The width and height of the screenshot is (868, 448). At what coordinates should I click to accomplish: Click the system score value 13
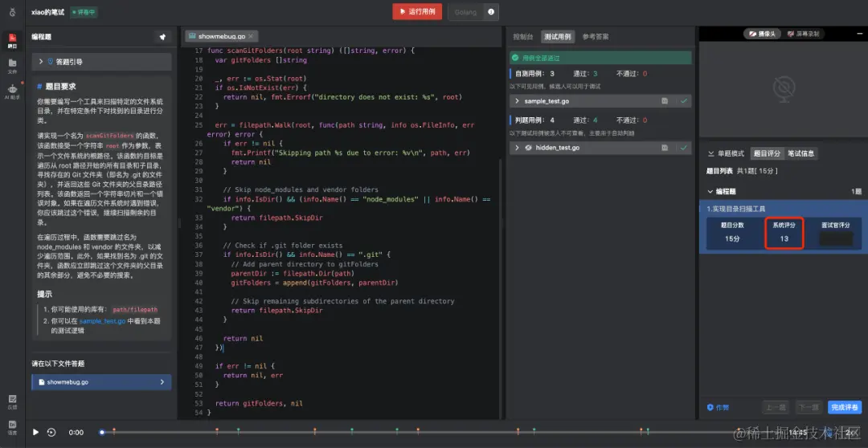[784, 239]
